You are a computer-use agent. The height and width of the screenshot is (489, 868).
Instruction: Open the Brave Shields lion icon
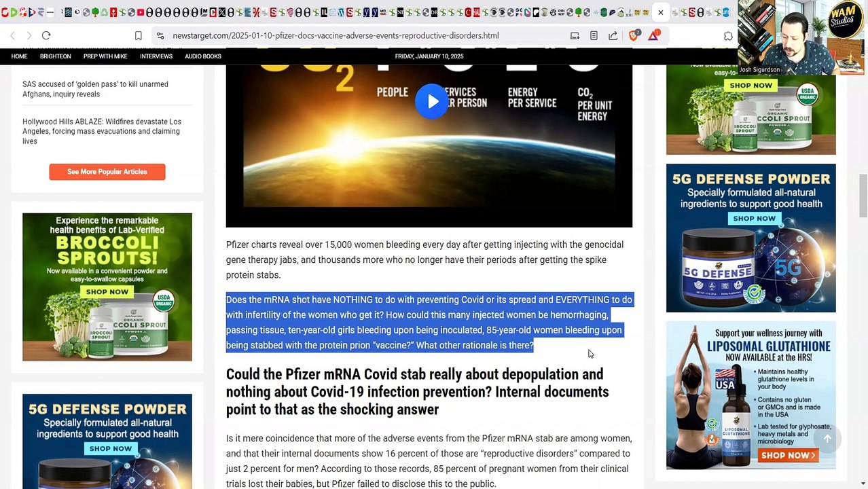click(634, 35)
